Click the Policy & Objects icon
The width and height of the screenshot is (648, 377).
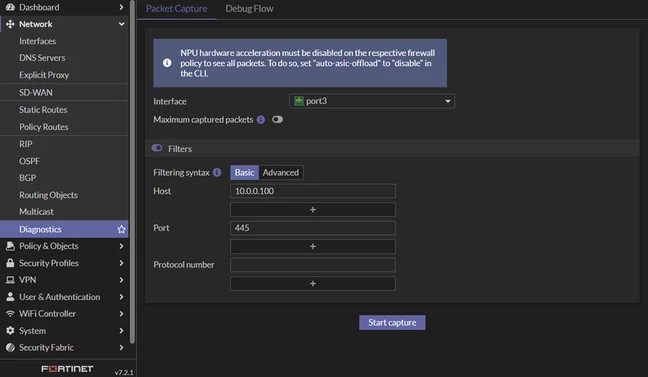pos(10,246)
